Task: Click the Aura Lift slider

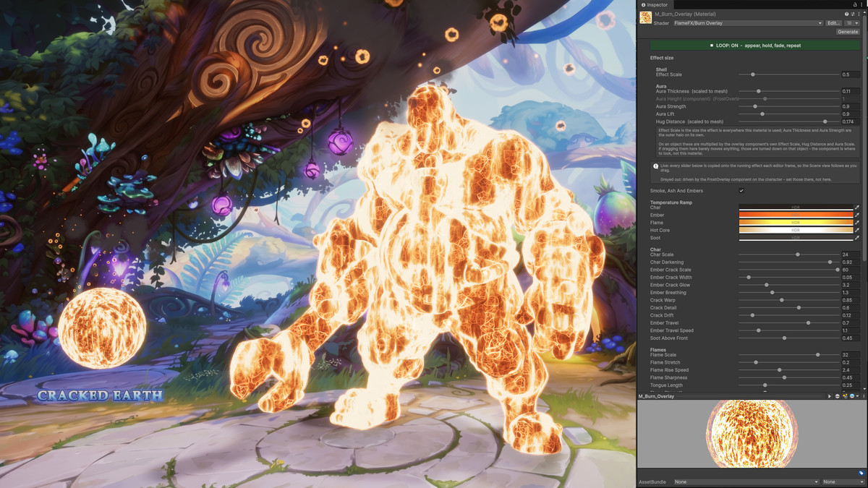Action: click(x=788, y=114)
